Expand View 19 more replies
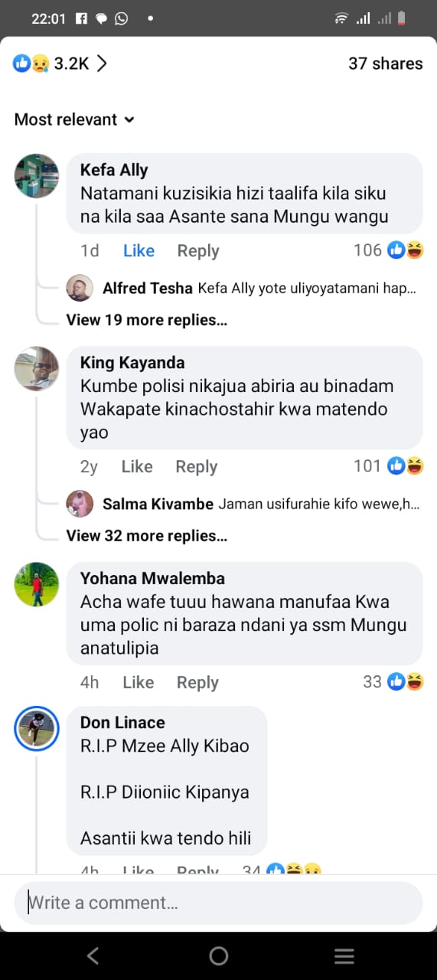The image size is (437, 980). click(x=147, y=320)
